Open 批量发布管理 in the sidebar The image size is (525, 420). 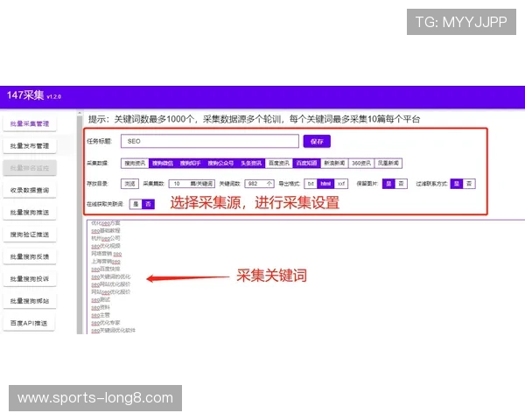30,146
